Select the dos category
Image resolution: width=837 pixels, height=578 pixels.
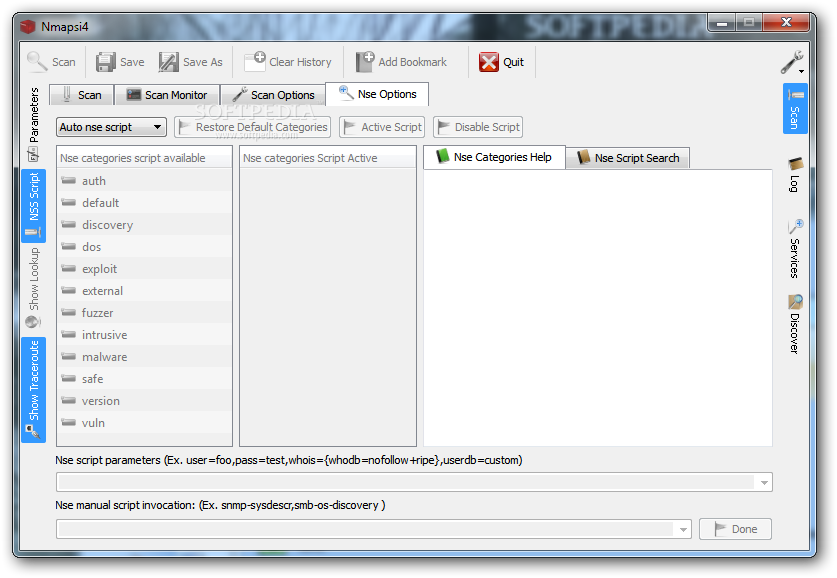[144, 247]
